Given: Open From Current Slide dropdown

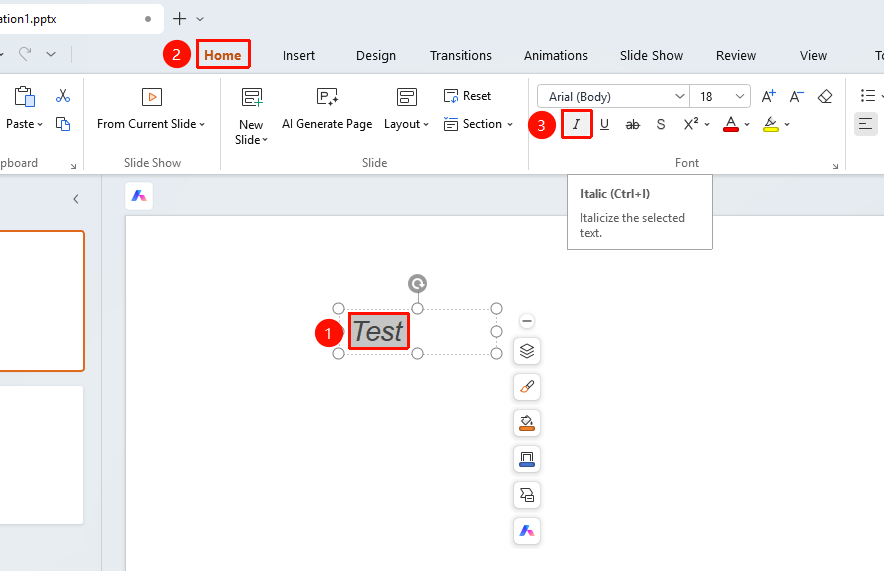Looking at the screenshot, I should [151, 124].
